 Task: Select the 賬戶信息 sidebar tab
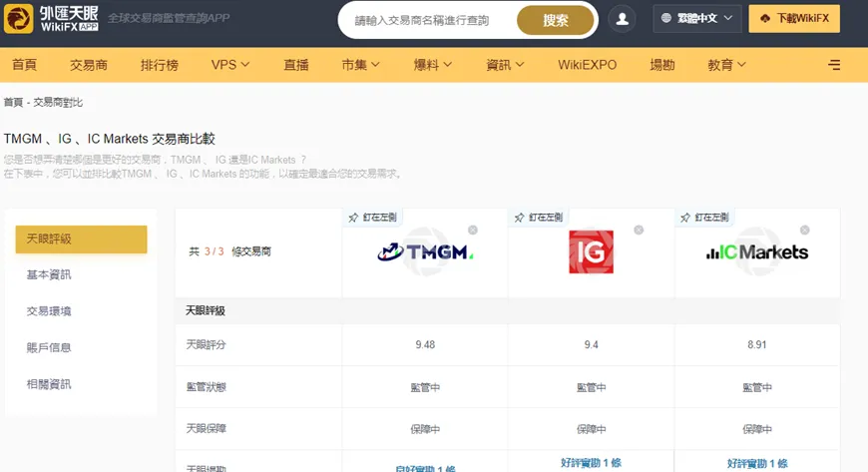coord(49,348)
